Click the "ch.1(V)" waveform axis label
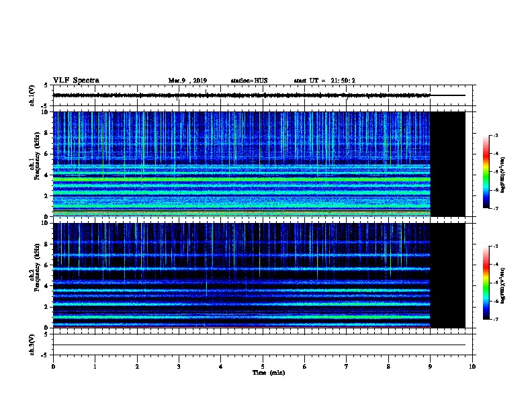The height and width of the screenshot is (411, 532). pyautogui.click(x=32, y=95)
